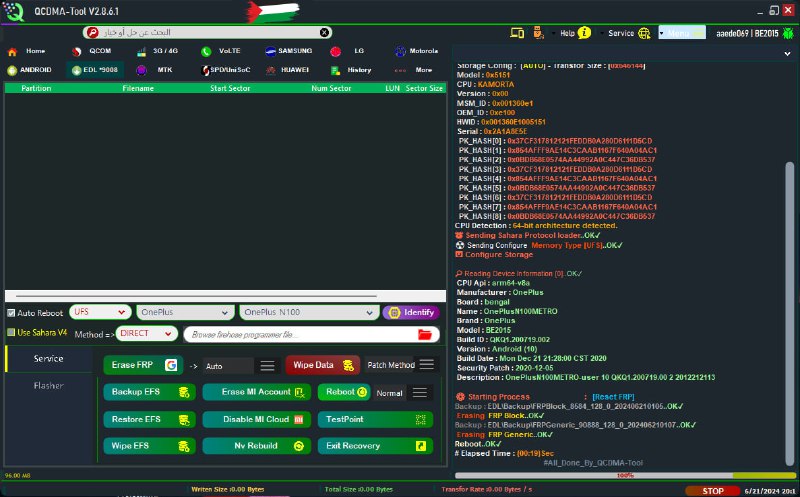Viewport: 800px width, 497px height.
Task: Collapse log panel with top chevron
Action: point(787,54)
